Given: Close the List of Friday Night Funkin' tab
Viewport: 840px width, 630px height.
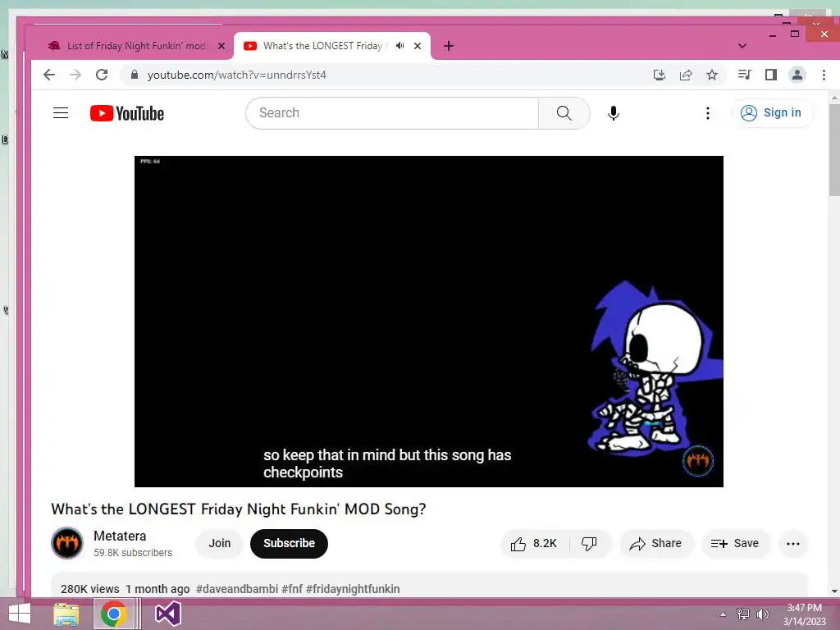Looking at the screenshot, I should (221, 46).
